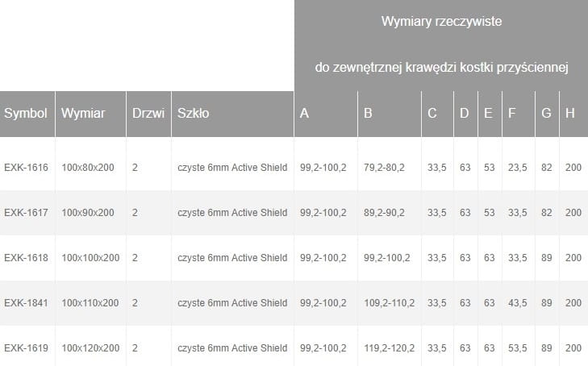Click the Wymiary rzeczywiste heading

[x=441, y=22]
